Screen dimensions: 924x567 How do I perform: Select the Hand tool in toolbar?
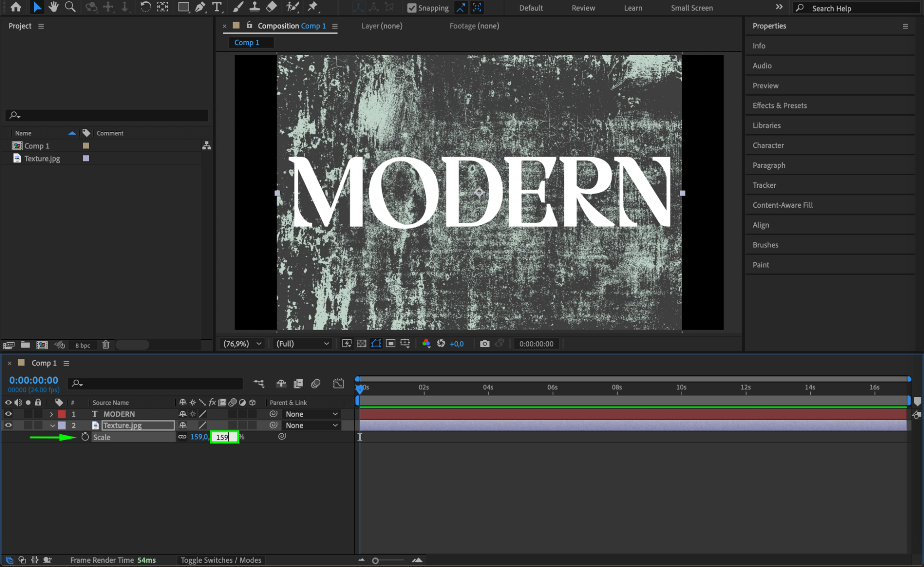(x=54, y=7)
